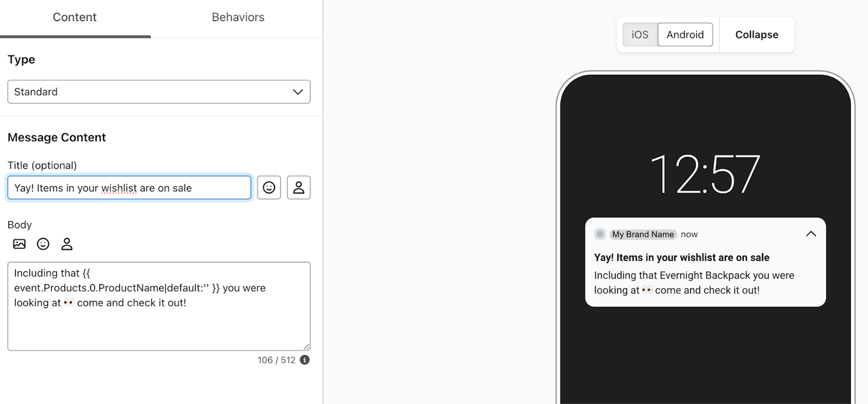Switch preview to Android
Image resolution: width=868 pixels, height=404 pixels.
pyautogui.click(x=685, y=35)
